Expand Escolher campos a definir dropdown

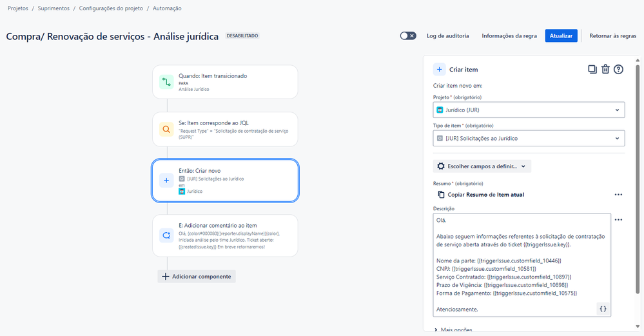tap(482, 166)
